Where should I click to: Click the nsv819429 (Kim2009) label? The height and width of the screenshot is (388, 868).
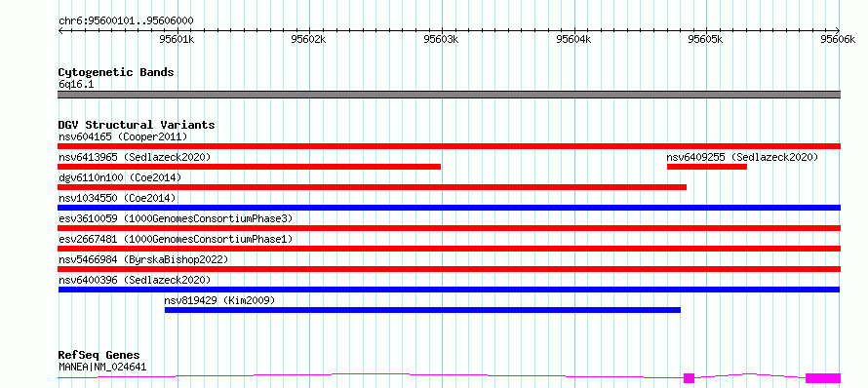[219, 300]
